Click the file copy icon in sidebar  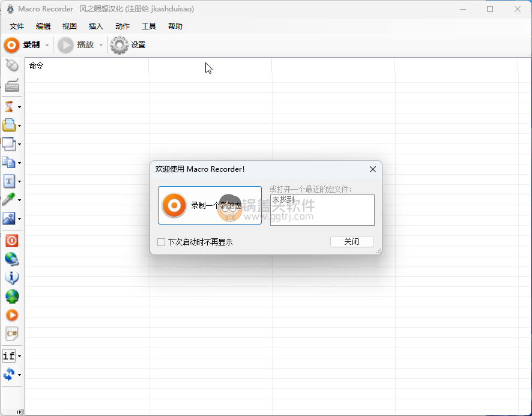pos(9,163)
